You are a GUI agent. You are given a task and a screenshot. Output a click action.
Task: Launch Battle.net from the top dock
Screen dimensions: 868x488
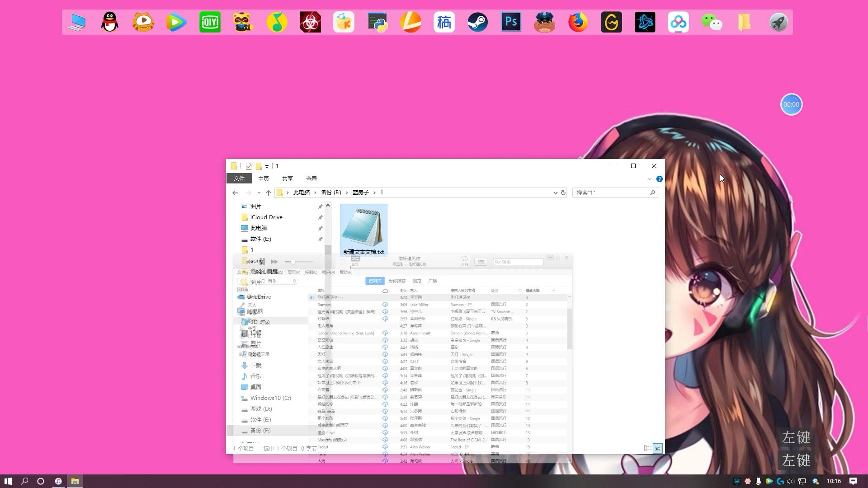[x=645, y=22]
